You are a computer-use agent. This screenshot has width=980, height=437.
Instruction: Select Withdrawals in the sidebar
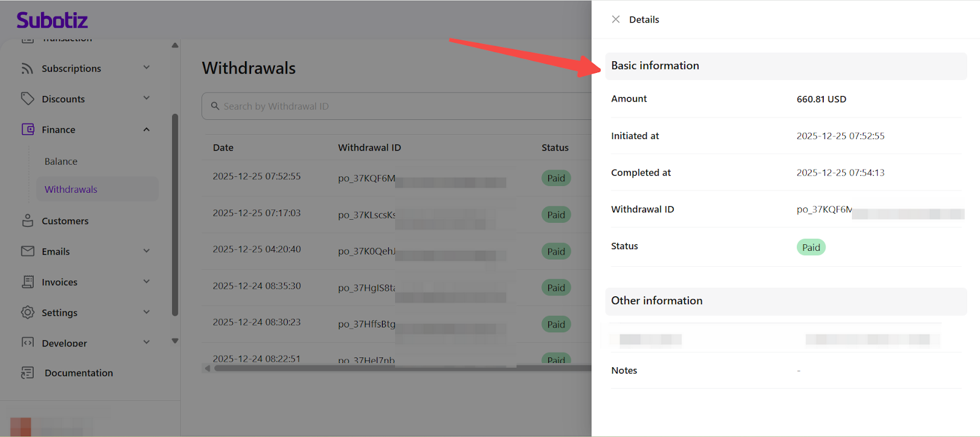pyautogui.click(x=71, y=190)
